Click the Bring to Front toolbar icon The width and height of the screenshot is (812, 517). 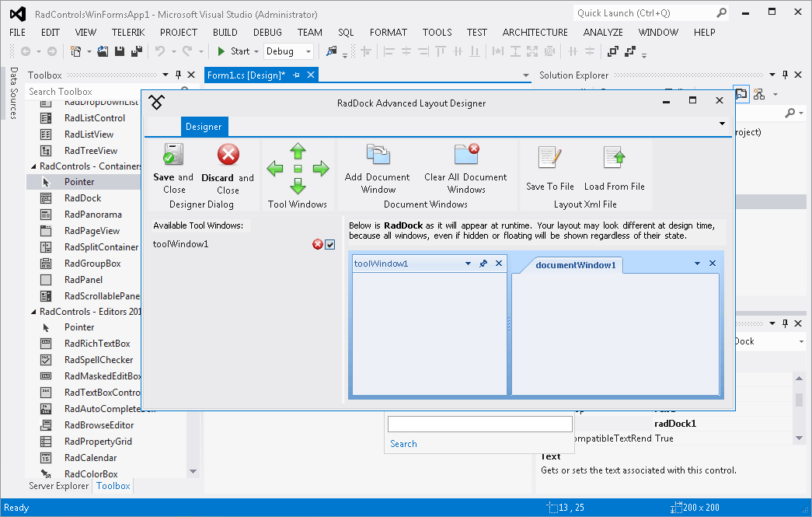613,51
